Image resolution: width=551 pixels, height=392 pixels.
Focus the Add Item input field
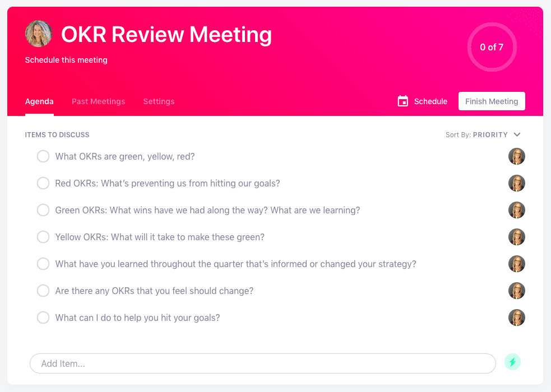pos(263,363)
